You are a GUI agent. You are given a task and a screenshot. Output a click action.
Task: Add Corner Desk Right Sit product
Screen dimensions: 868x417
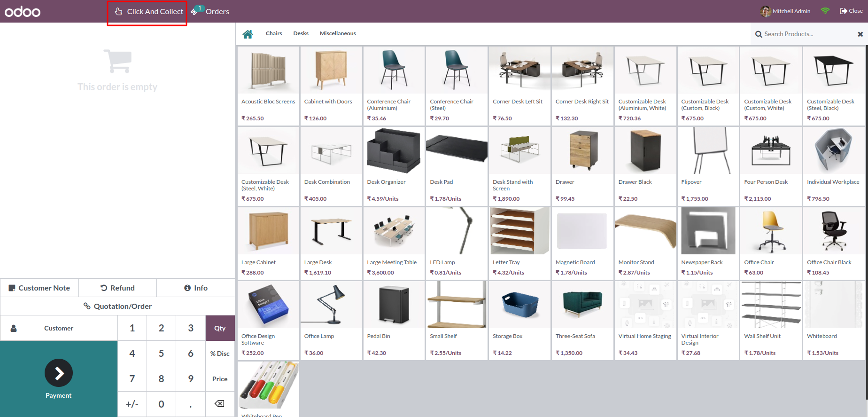[x=582, y=86]
